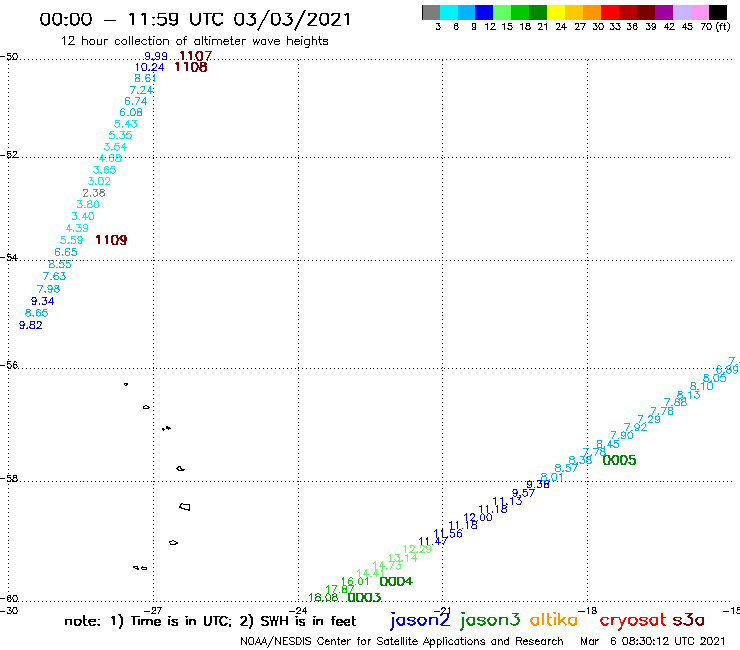Click the wave height value '9.82'
740x650 pixels.
31,325
